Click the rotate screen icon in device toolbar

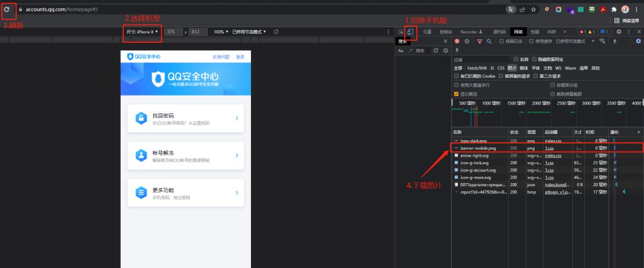click(x=277, y=31)
